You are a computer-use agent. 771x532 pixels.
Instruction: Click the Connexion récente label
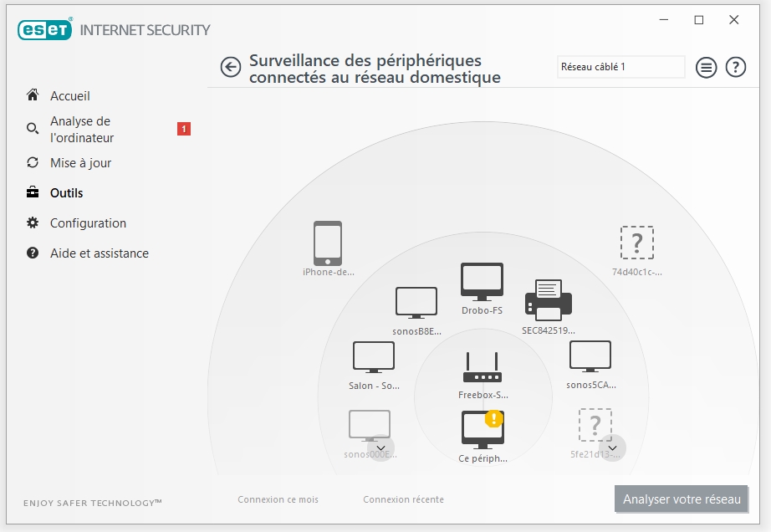(403, 499)
